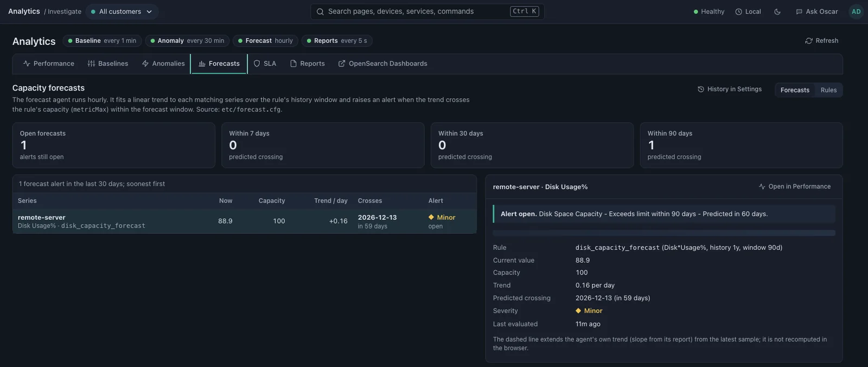Screen dimensions: 868x367
Task: Click the Baselines sliders icon
Action: coord(91,64)
